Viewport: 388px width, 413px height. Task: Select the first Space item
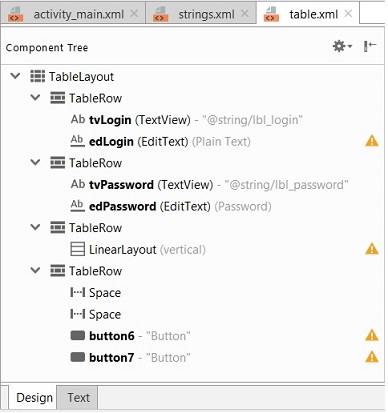(x=96, y=292)
